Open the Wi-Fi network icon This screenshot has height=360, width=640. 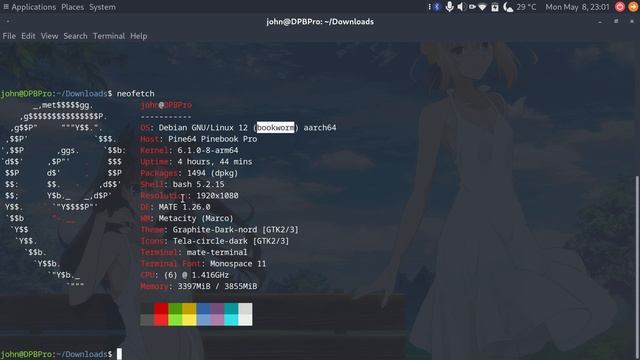point(482,7)
